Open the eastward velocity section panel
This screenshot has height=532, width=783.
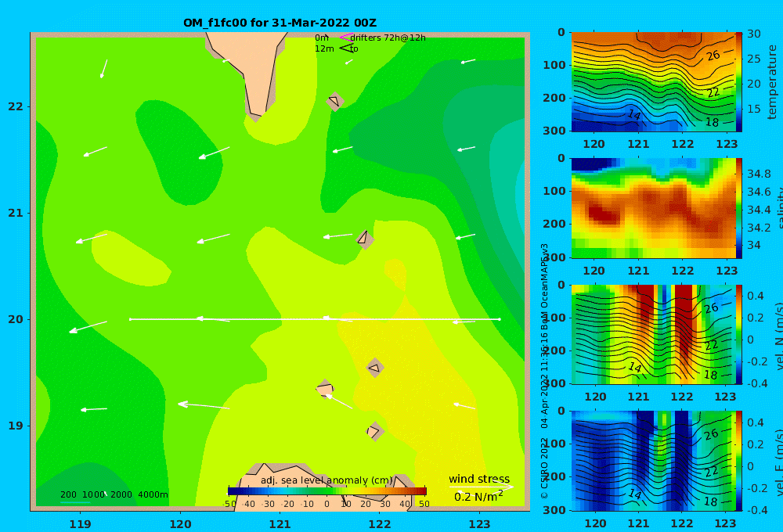coord(653,461)
